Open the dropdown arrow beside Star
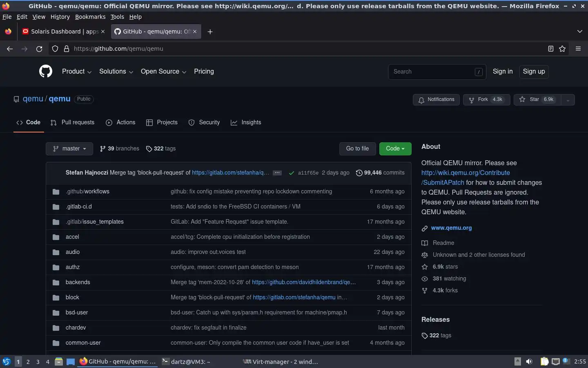 click(568, 100)
